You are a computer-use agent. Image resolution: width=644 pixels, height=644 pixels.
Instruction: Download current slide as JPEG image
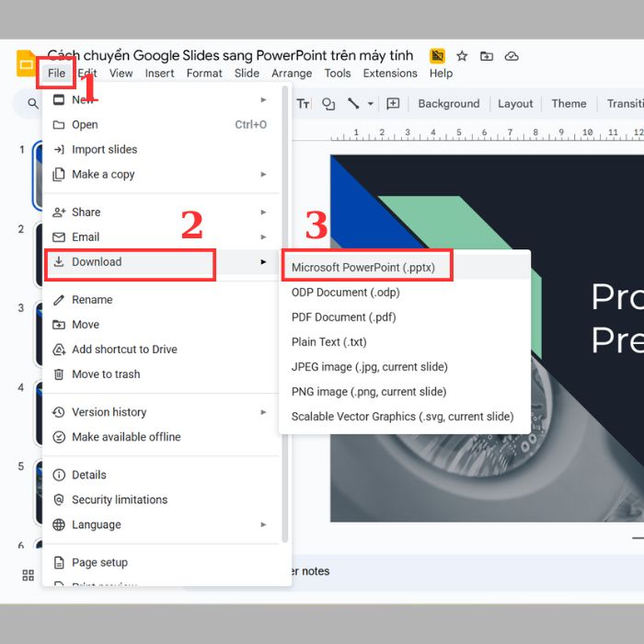click(405, 367)
